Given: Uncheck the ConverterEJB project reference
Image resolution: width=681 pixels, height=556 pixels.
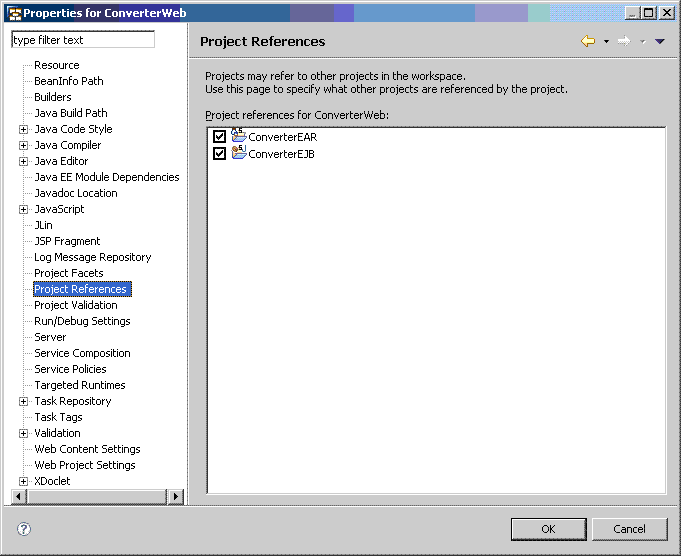Looking at the screenshot, I should click(220, 154).
